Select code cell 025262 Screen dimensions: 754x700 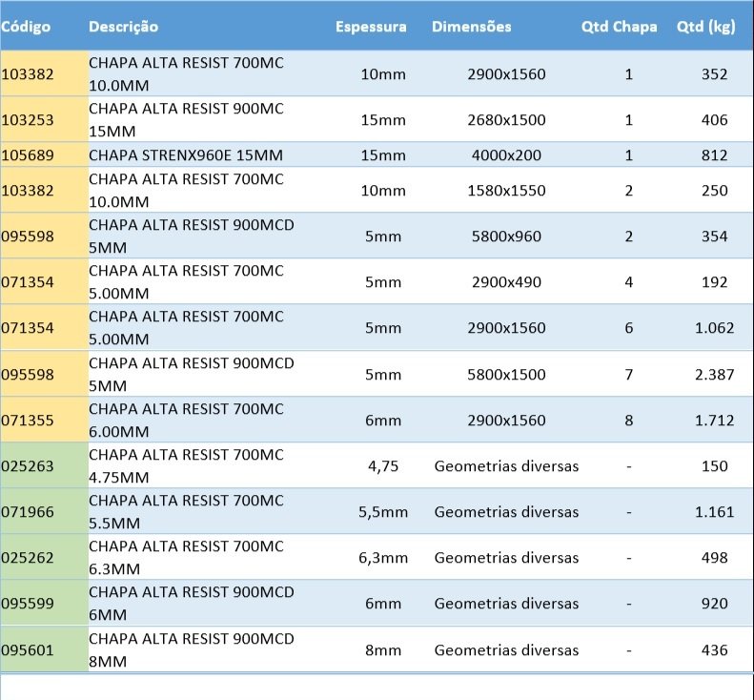[x=29, y=558]
